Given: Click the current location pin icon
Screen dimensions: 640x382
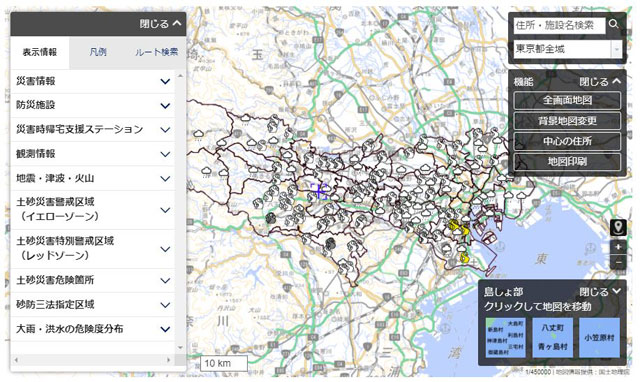Looking at the screenshot, I should [618, 227].
